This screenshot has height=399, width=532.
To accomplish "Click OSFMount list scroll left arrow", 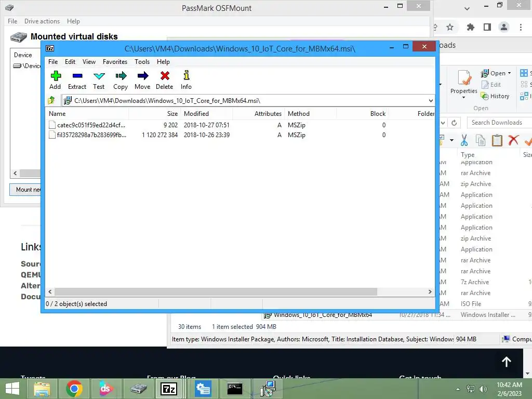I will point(15,173).
